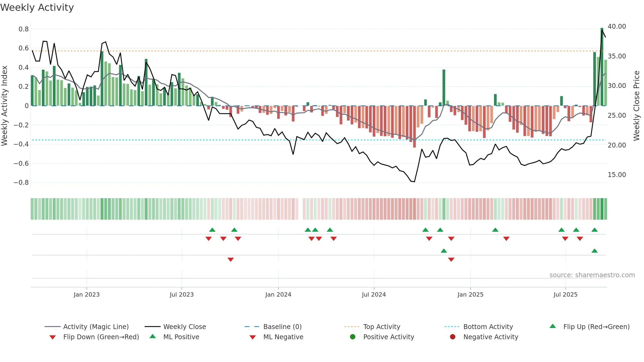Click Flip Down (Green→Red) legend triangle
The width and height of the screenshot is (644, 362).
(53, 337)
